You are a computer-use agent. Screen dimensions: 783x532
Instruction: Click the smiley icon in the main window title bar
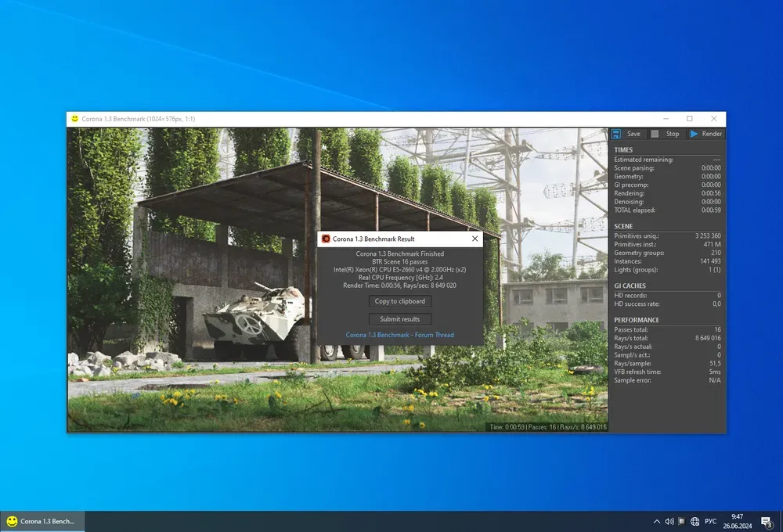pyautogui.click(x=74, y=119)
